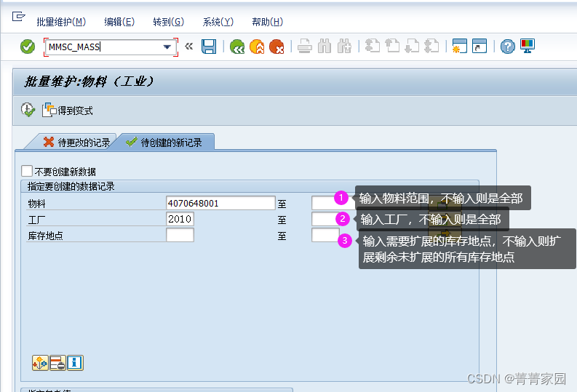
Task: Open the 转到(G) menu
Action: (169, 22)
